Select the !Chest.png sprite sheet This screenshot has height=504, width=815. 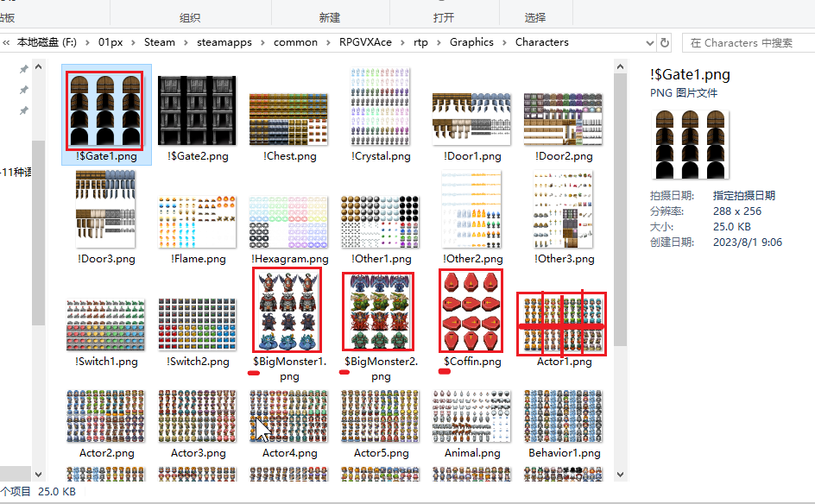tap(288, 119)
